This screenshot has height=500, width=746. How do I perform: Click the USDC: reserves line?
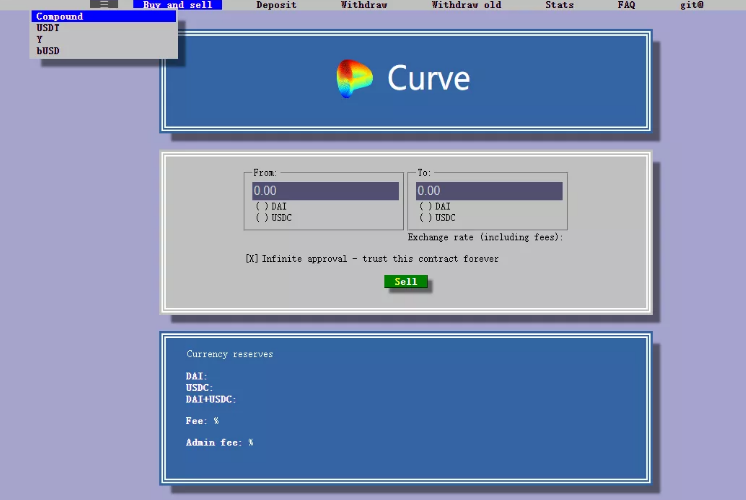[199, 388]
